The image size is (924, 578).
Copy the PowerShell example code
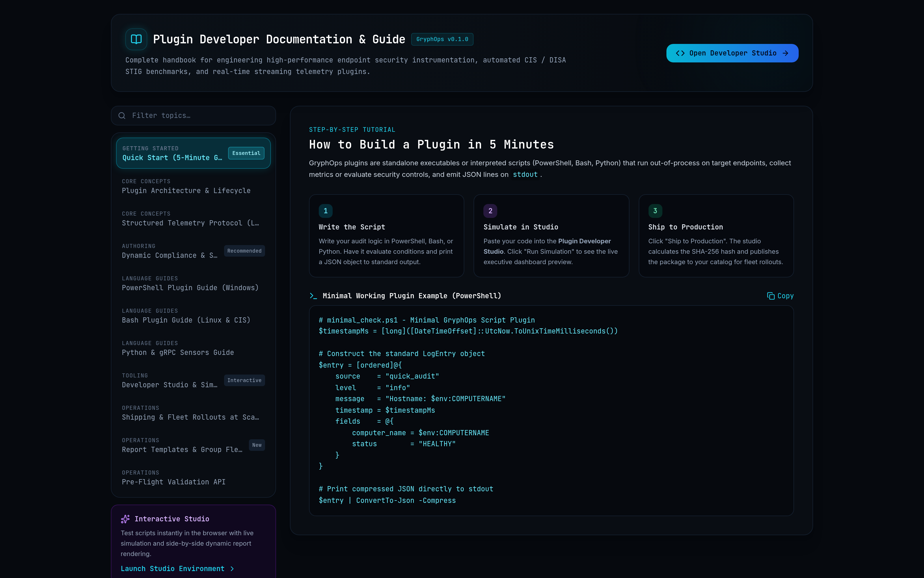780,296
